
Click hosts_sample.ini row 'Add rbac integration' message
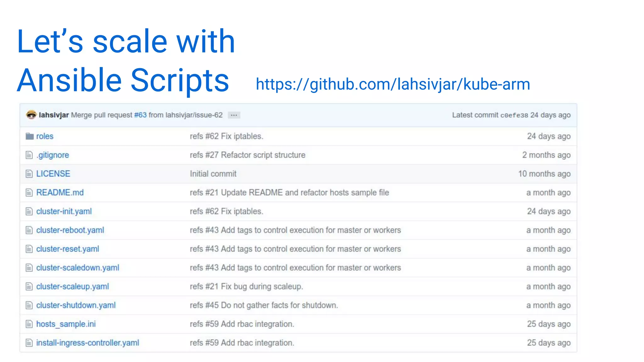coord(242,324)
